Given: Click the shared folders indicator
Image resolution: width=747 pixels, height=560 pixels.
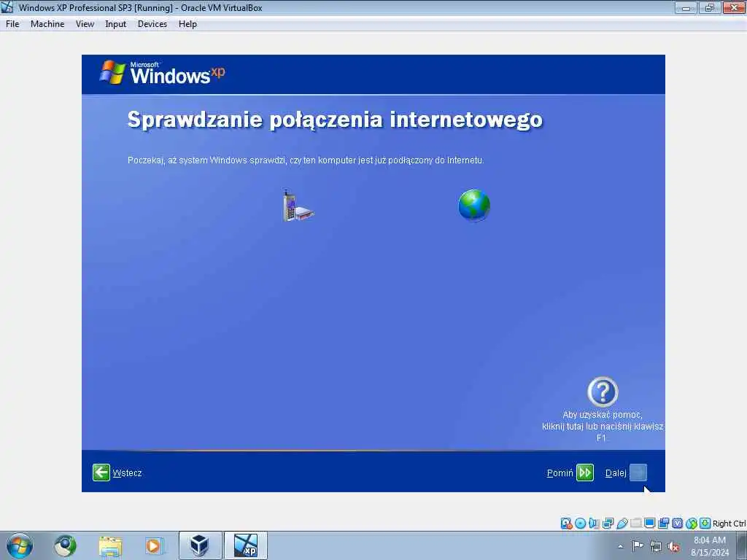Looking at the screenshot, I should pyautogui.click(x=635, y=524).
